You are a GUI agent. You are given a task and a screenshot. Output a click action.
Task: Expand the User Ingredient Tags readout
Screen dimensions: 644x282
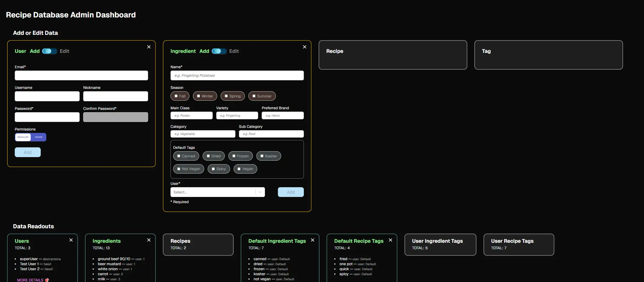pos(440,244)
